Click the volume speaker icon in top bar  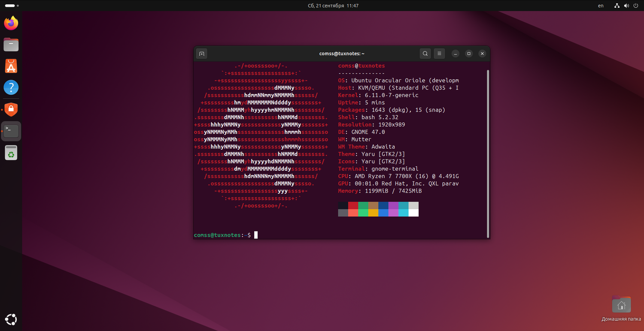click(626, 6)
